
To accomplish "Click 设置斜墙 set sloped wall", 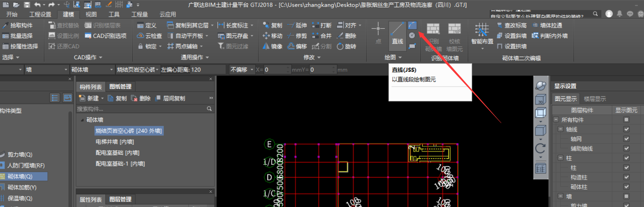I will [x=512, y=36].
